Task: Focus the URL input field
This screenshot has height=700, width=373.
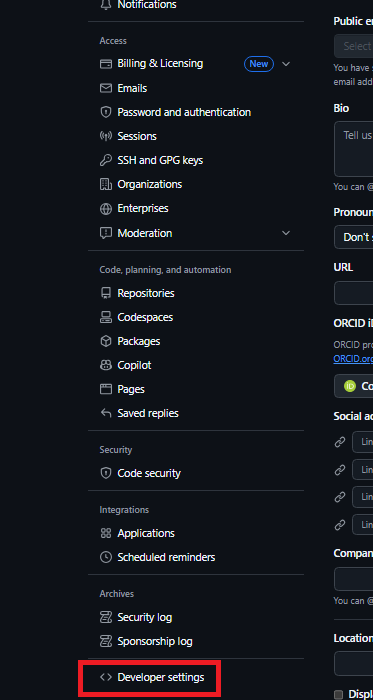Action: (x=353, y=293)
